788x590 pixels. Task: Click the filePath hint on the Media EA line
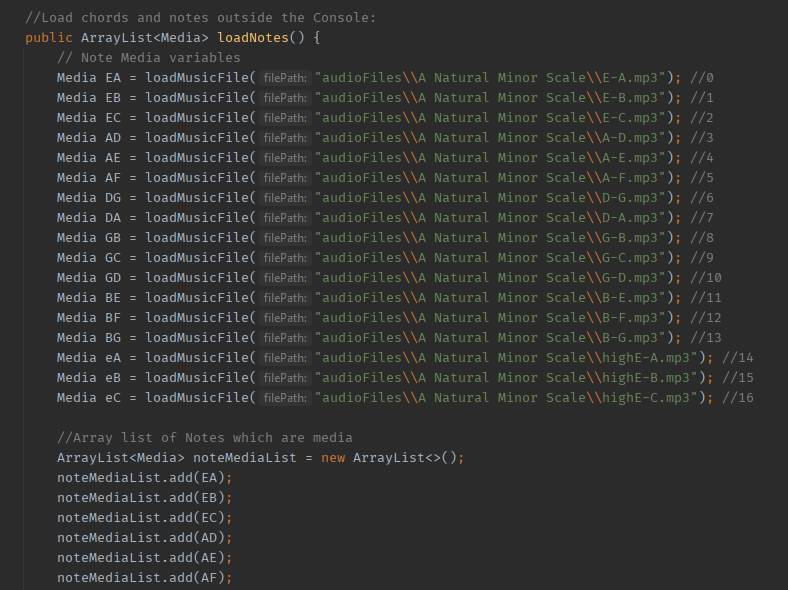[285, 78]
